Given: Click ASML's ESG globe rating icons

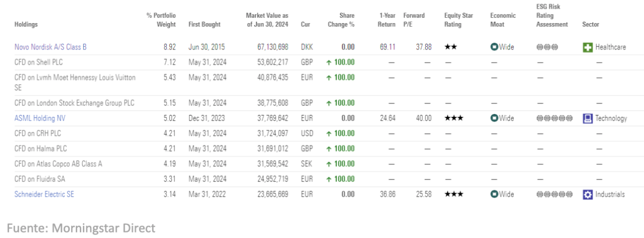Looking at the screenshot, I should (555, 118).
